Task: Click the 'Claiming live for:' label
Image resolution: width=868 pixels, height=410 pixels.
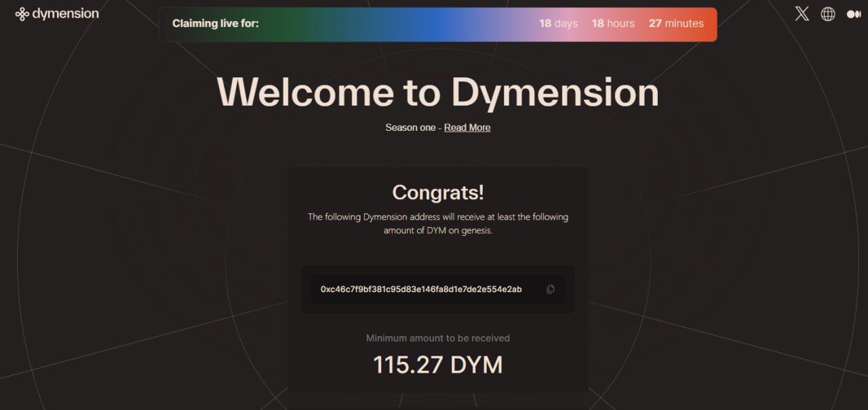Action: 216,24
